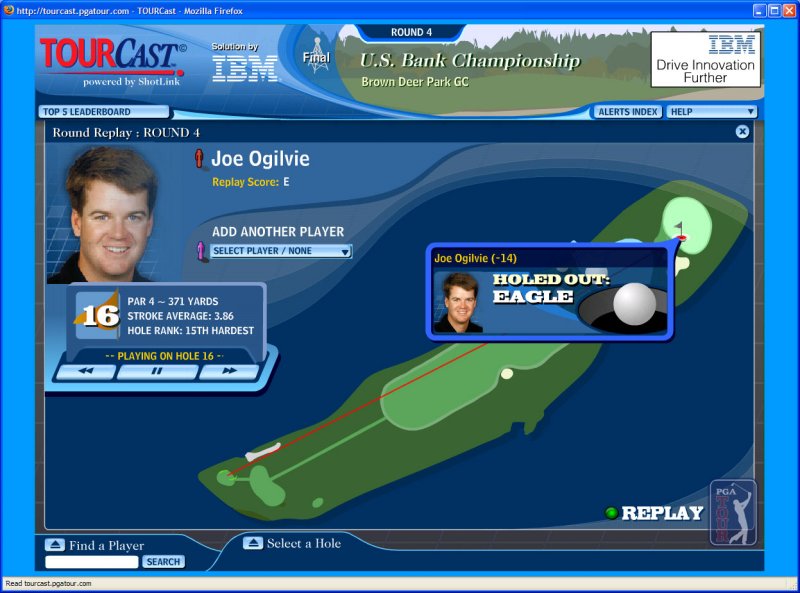Click the REPLAY label text
This screenshot has height=593, width=800.
point(662,513)
